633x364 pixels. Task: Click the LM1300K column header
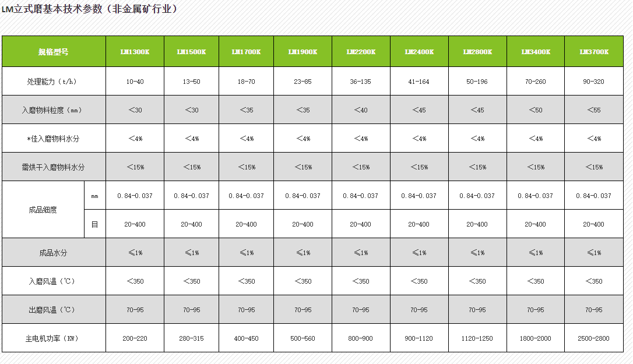pos(135,52)
